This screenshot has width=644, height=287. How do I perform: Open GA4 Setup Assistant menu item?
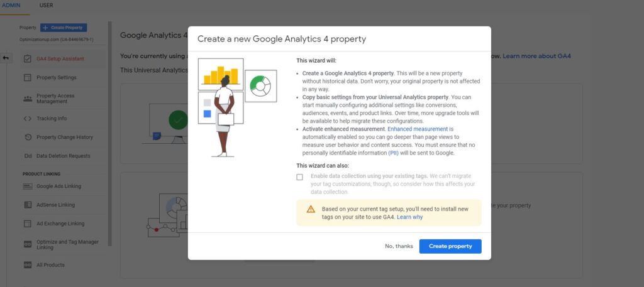tap(60, 59)
